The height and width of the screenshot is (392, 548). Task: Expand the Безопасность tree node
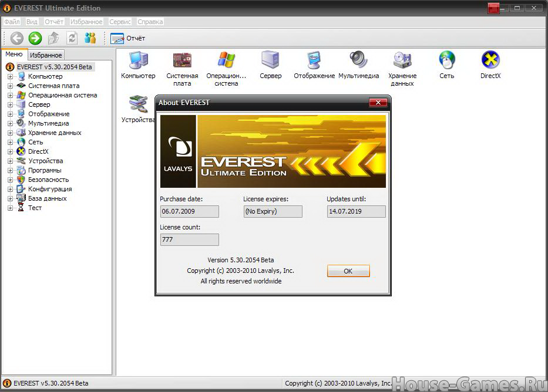pos(10,180)
